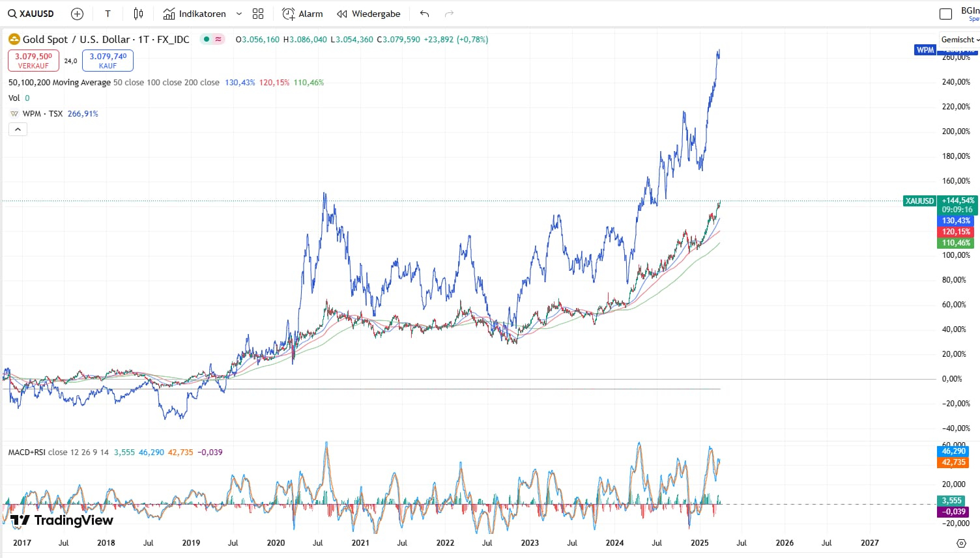Select the chart layout square icon
Screen dimensions: 980x558
[945, 14]
